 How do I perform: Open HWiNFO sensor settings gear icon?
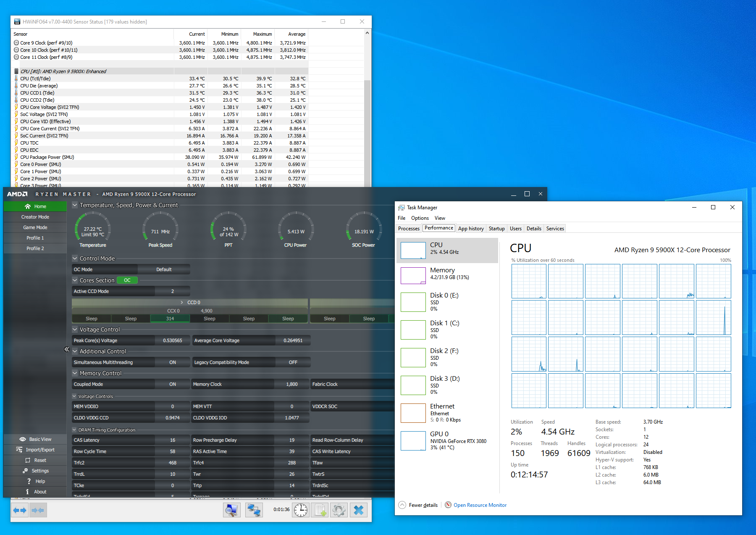(x=339, y=510)
